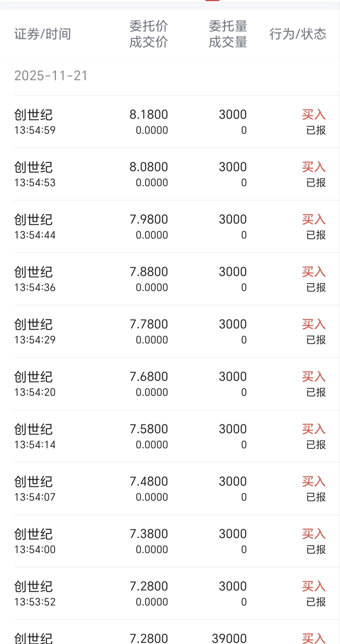Tap 已报 status on the 8.0800 order

[x=316, y=183]
